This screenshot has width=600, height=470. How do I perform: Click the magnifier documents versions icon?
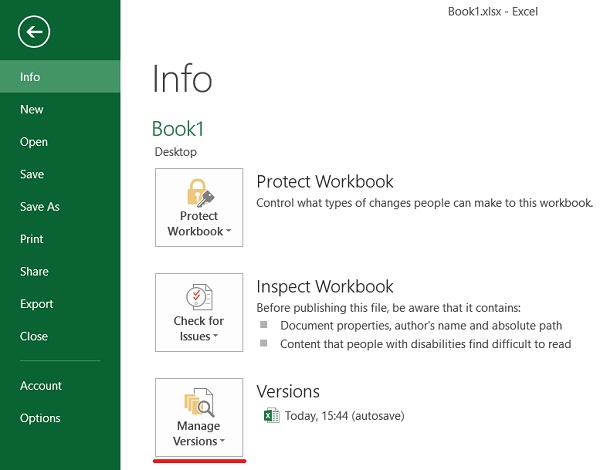click(199, 402)
